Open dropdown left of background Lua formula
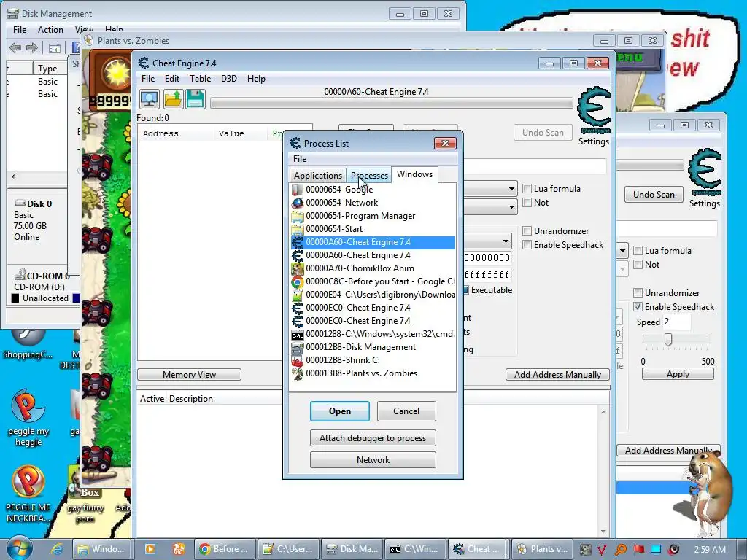Viewport: 747px width, 560px height. pyautogui.click(x=622, y=251)
